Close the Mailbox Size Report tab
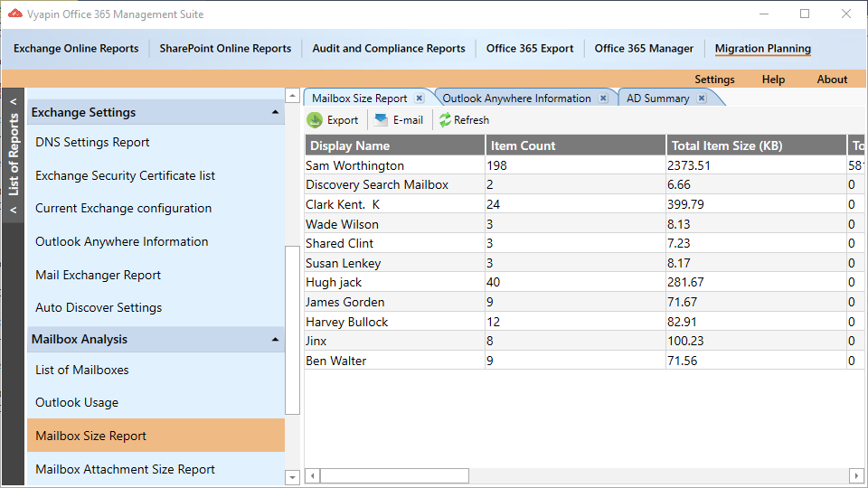The image size is (868, 488). click(x=420, y=98)
